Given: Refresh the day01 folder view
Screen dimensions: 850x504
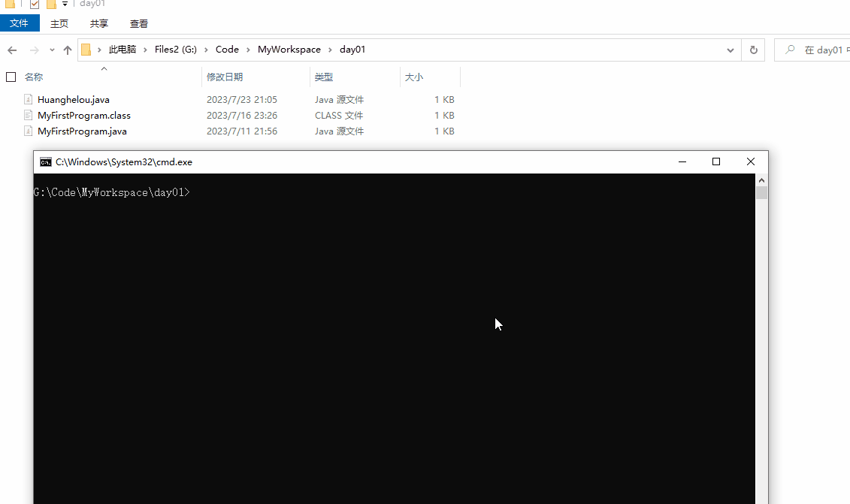Looking at the screenshot, I should [x=754, y=50].
